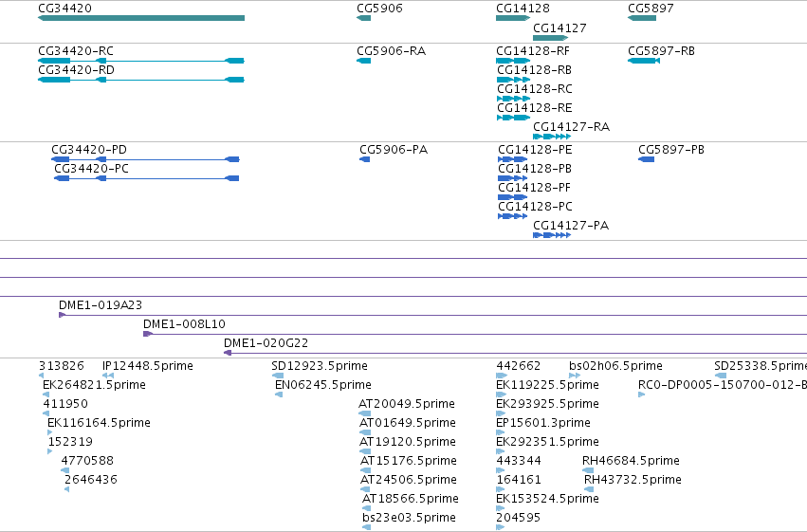Click EST feature 152319
This screenshot has height=532, width=807.
[50, 451]
